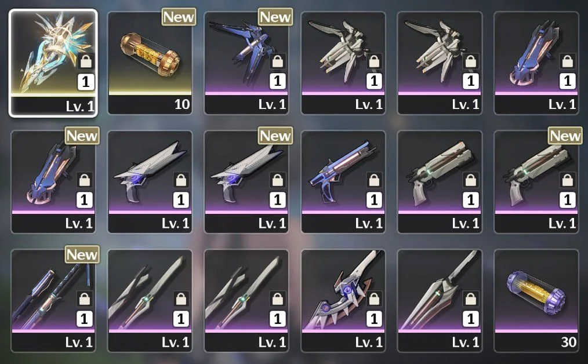Screen dimensions: 588x364
Task: Click the New badge on the golden tube item
Action: pyautogui.click(x=179, y=17)
